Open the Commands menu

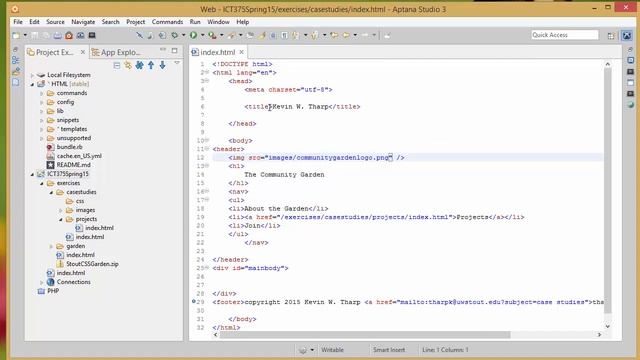[167, 22]
